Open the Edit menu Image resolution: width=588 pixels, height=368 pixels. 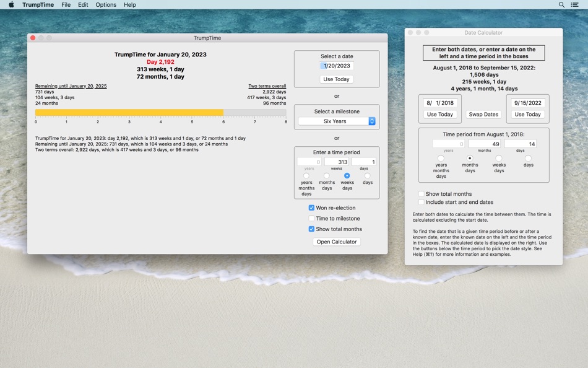(83, 4)
